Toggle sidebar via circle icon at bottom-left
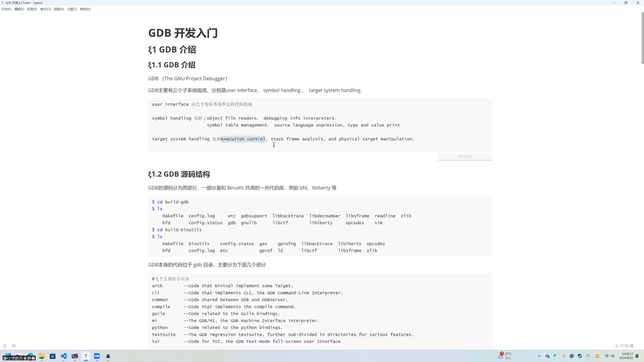 point(4,346)
